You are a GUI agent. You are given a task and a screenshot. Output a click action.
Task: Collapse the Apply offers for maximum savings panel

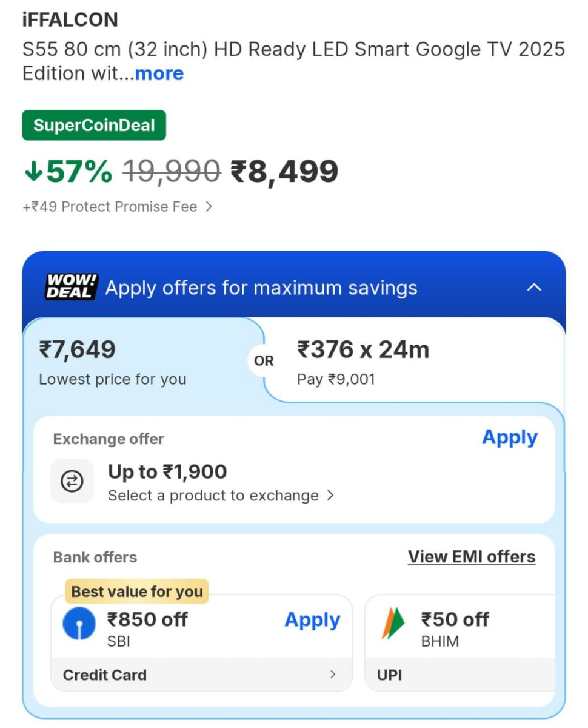pyautogui.click(x=534, y=287)
